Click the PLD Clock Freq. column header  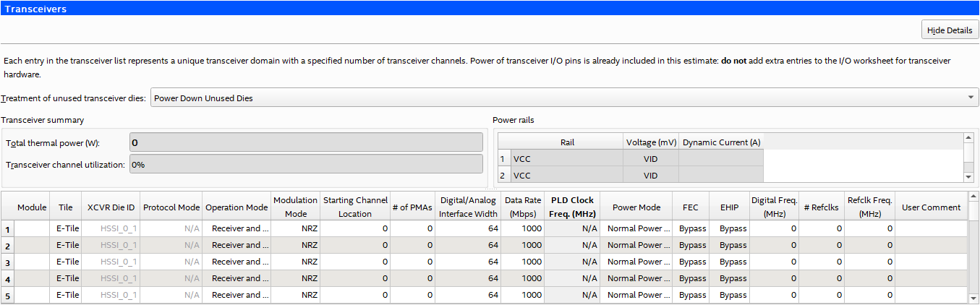(571, 207)
